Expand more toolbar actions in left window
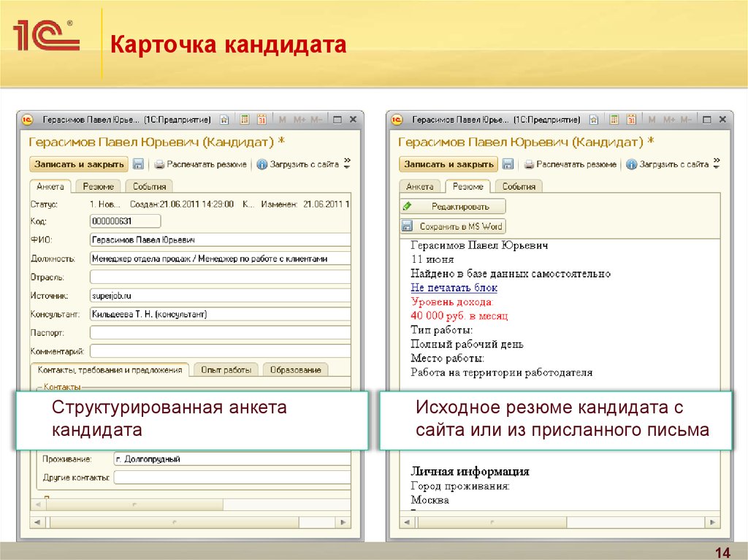 pos(347,163)
